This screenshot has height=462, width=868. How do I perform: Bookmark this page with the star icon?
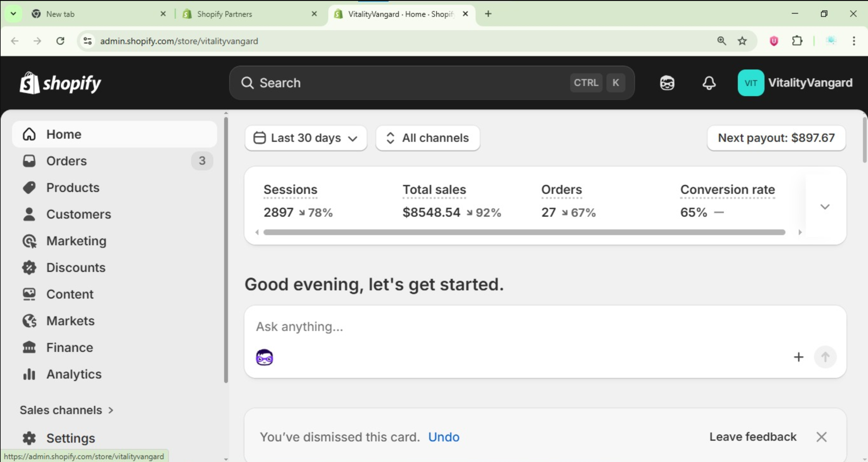tap(742, 41)
